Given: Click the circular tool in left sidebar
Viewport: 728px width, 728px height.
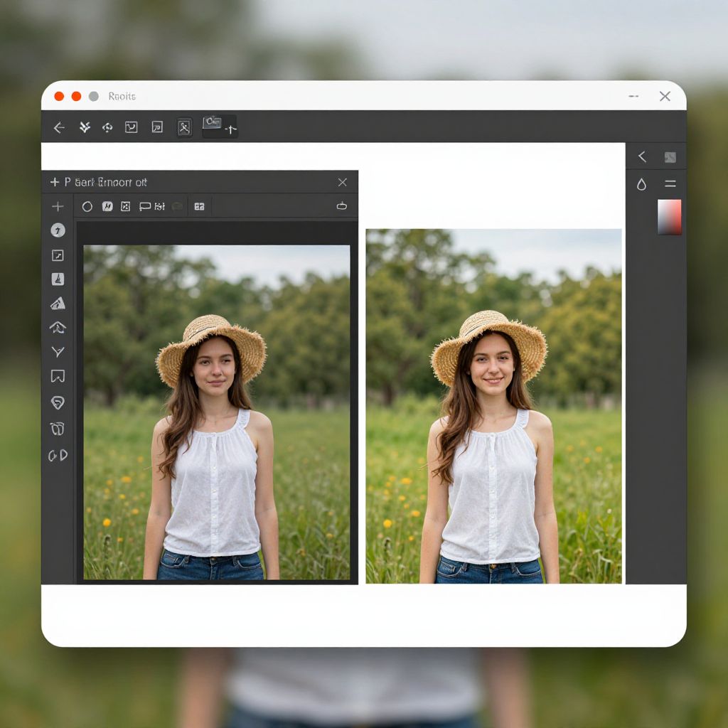Looking at the screenshot, I should click(58, 230).
